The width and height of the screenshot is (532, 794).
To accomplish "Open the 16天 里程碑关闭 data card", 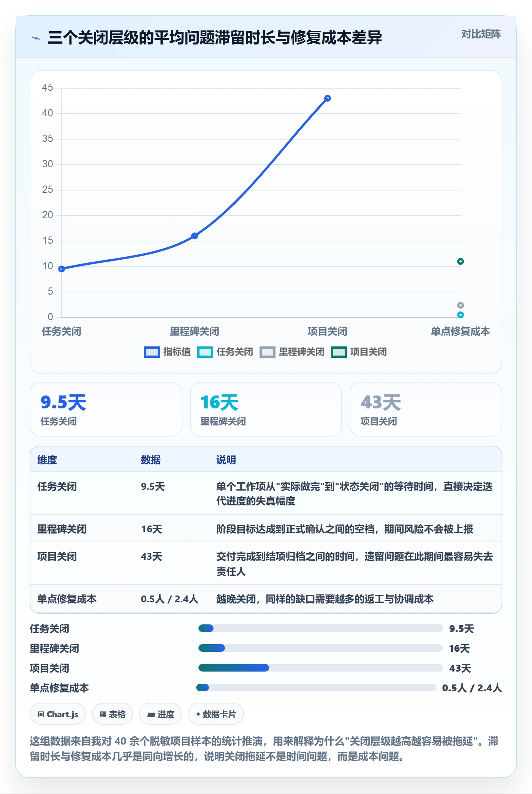I will (266, 409).
